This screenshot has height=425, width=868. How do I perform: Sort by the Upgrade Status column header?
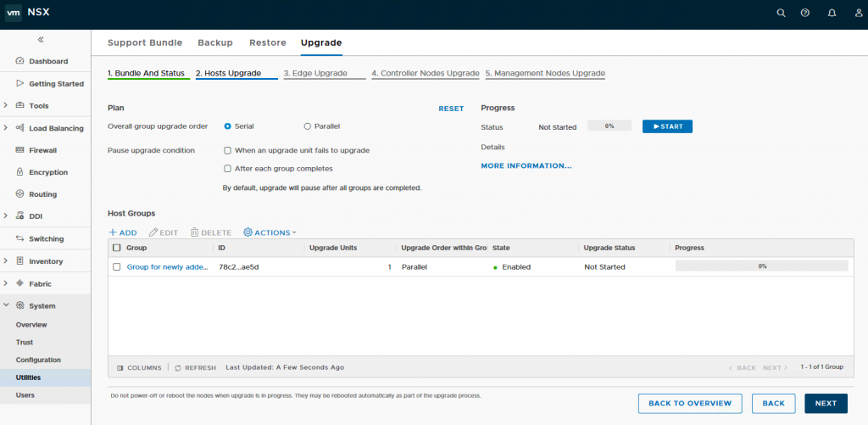tap(609, 248)
